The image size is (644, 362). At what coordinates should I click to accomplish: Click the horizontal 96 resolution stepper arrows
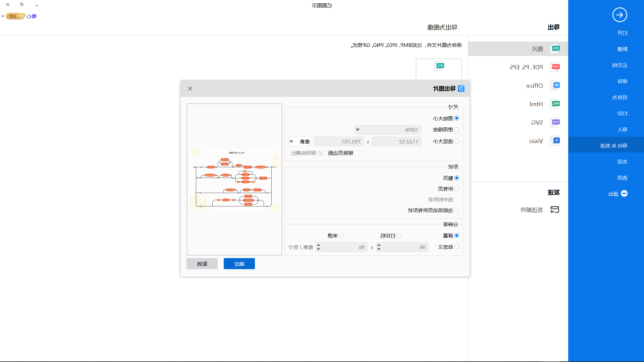coord(379,247)
